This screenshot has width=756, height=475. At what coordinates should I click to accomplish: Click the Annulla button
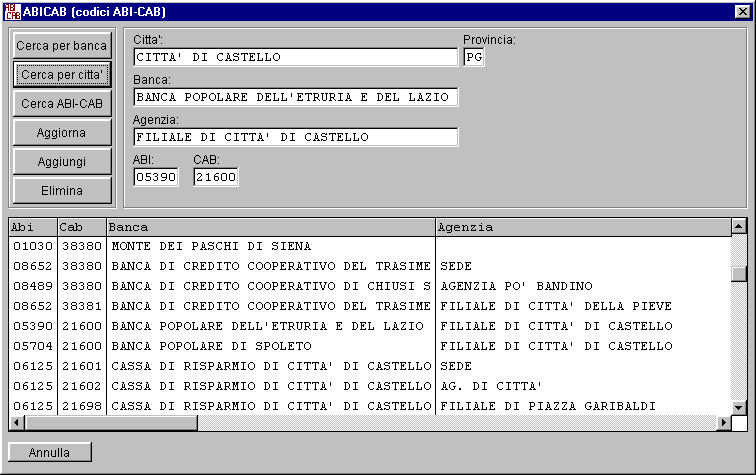pyautogui.click(x=50, y=452)
